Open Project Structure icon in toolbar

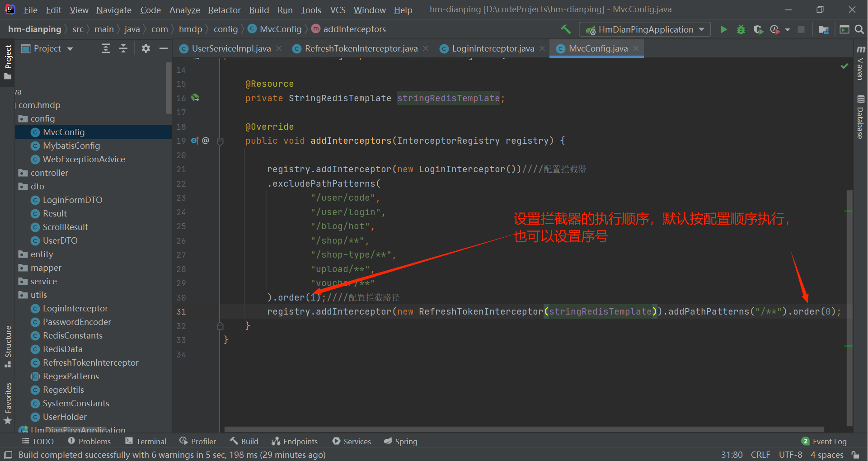[x=823, y=29]
